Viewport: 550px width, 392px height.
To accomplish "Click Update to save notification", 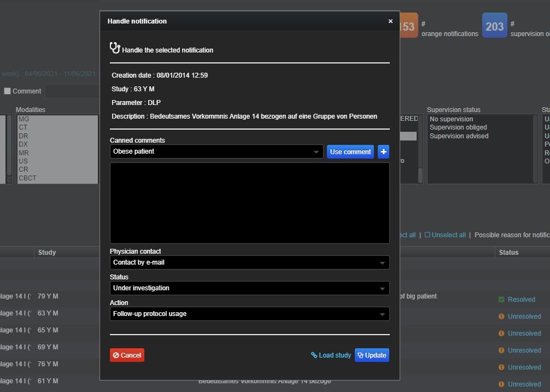I will tap(372, 355).
